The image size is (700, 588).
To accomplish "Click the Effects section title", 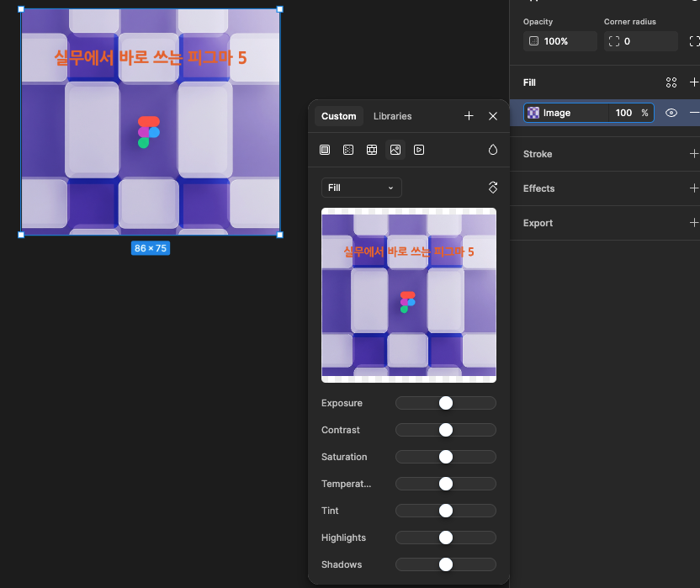I will (x=538, y=188).
